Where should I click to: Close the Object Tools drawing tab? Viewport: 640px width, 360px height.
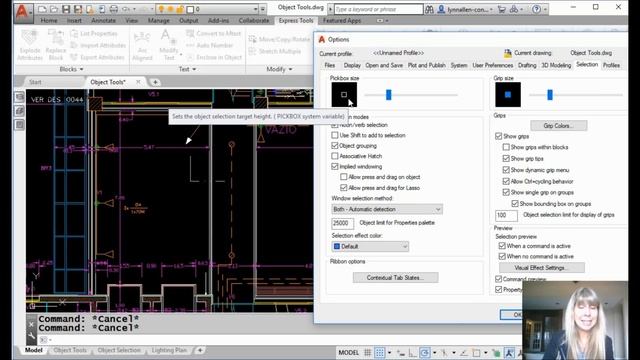[138, 82]
